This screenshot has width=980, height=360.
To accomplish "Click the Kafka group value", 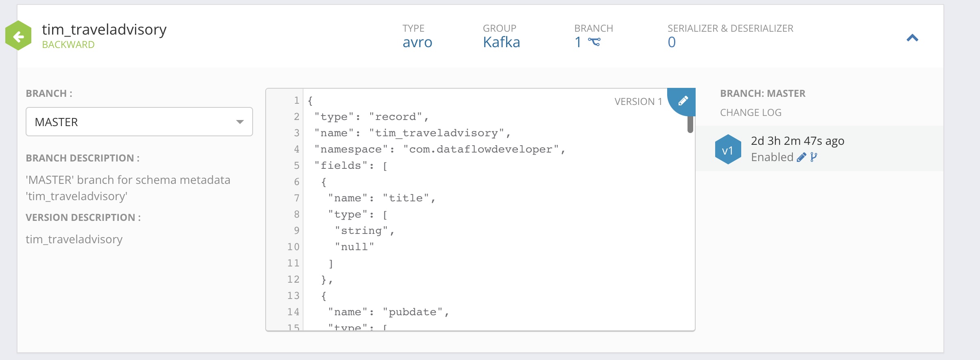I will click(501, 42).
